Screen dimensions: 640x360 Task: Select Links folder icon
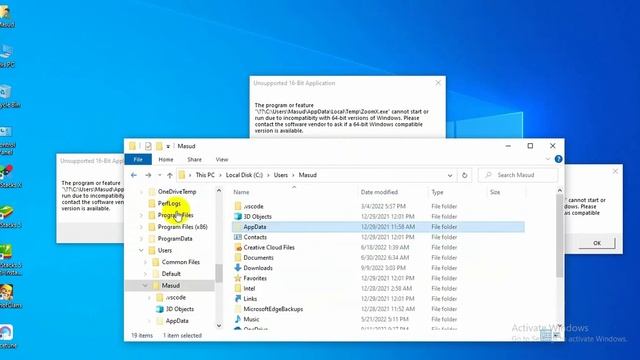coord(238,299)
